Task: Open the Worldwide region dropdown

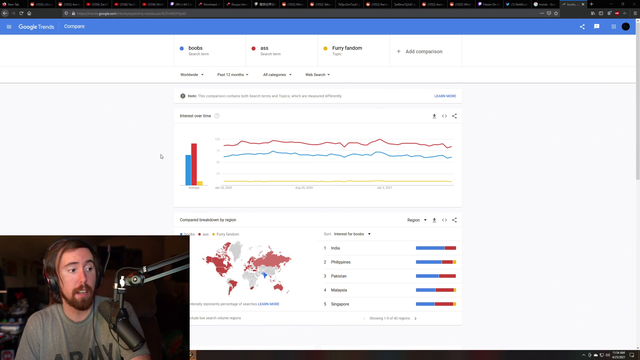Action: point(192,75)
